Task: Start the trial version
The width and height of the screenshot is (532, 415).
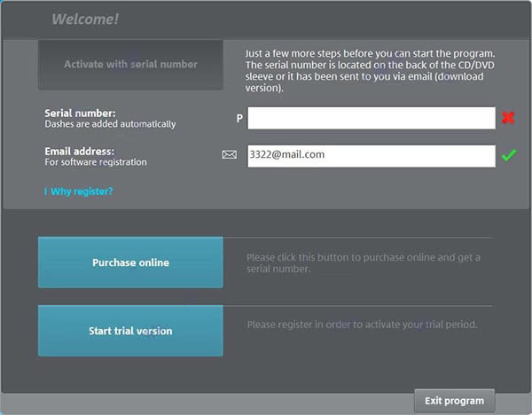Action: point(130,331)
